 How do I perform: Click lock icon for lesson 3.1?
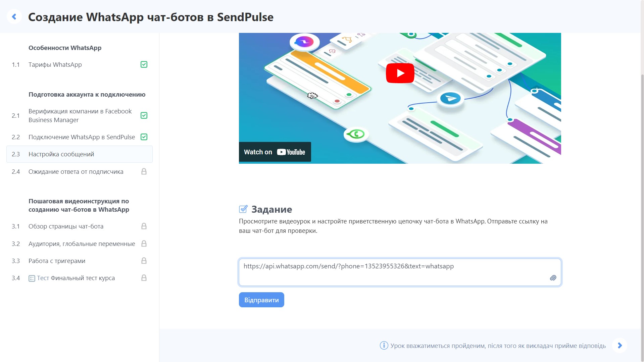(x=144, y=226)
